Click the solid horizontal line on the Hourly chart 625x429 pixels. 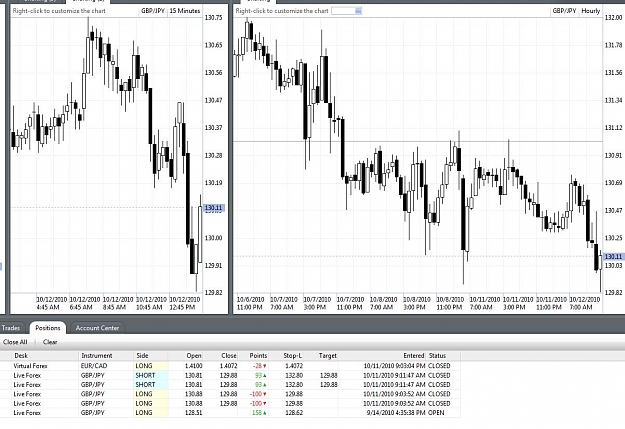418,142
